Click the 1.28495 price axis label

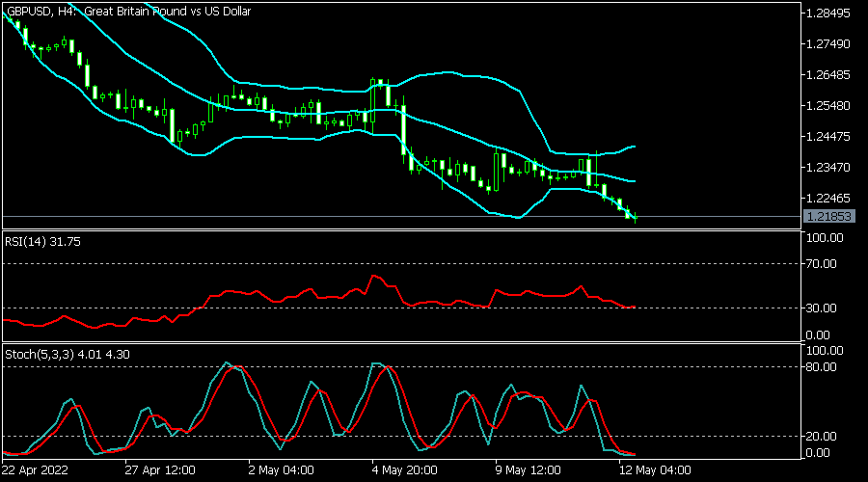coord(828,13)
